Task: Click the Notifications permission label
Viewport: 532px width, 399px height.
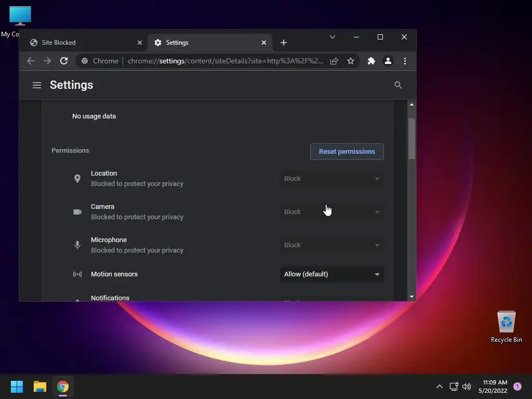Action: (x=110, y=298)
